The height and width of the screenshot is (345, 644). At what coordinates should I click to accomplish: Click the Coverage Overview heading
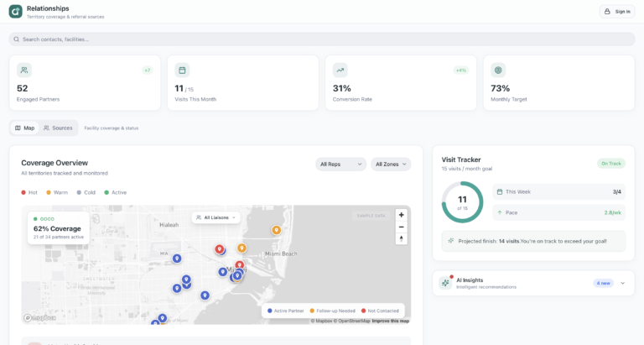tap(55, 163)
